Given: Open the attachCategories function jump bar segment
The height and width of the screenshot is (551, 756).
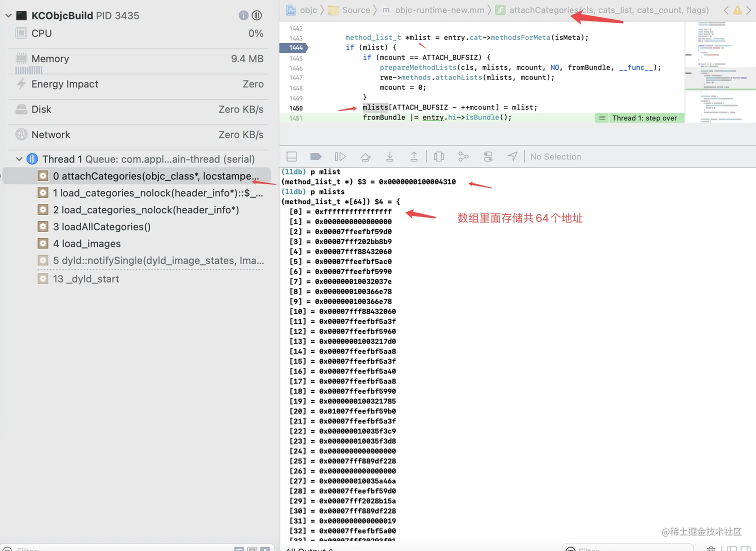Looking at the screenshot, I should click(602, 10).
